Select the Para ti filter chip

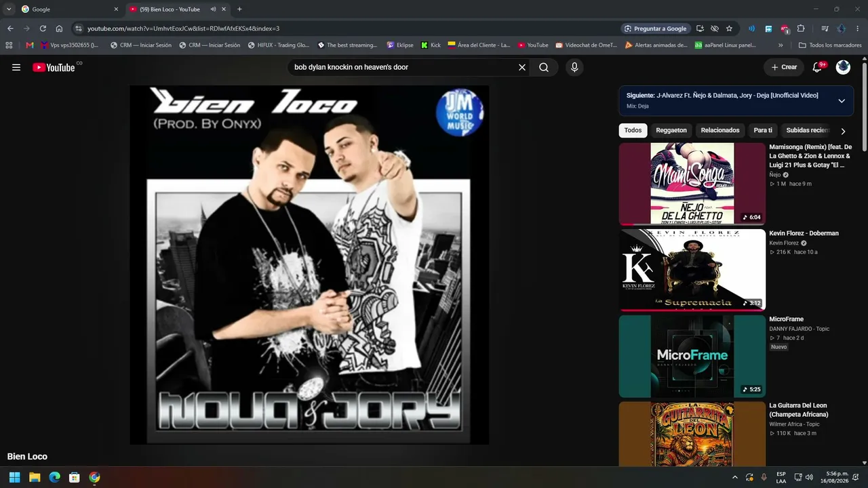763,130
